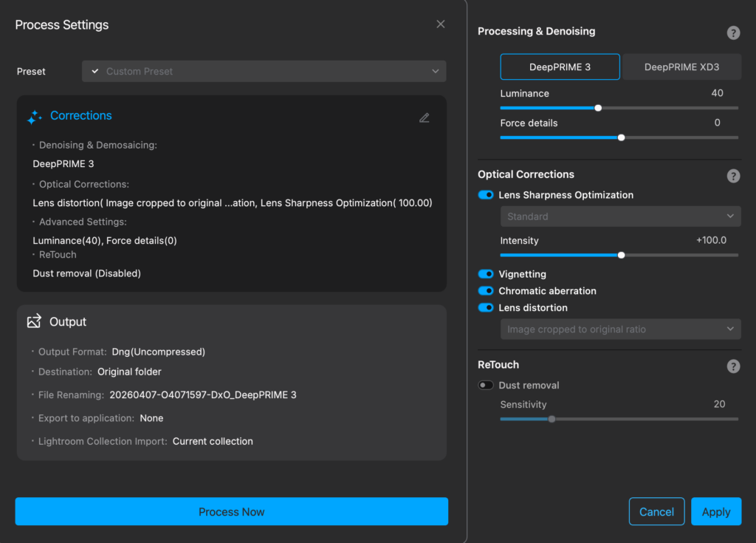Screen dimensions: 756x543
Task: Click the Dng(Uncompressed) output format text
Action: click(x=159, y=352)
